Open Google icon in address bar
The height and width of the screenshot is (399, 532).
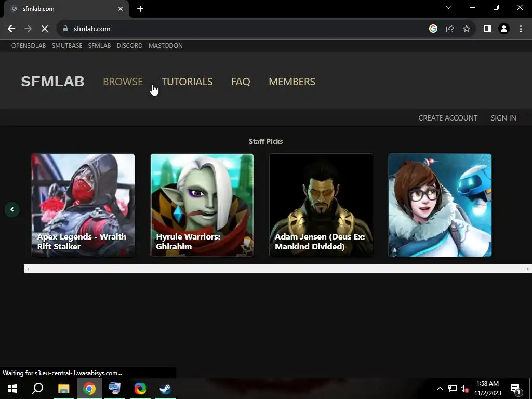tap(433, 29)
